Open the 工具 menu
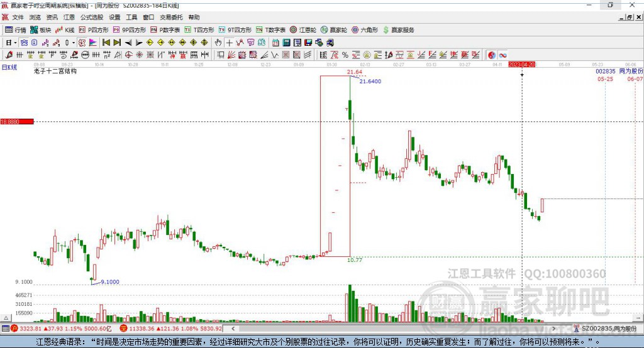This screenshot has height=348, width=644. pyautogui.click(x=131, y=17)
